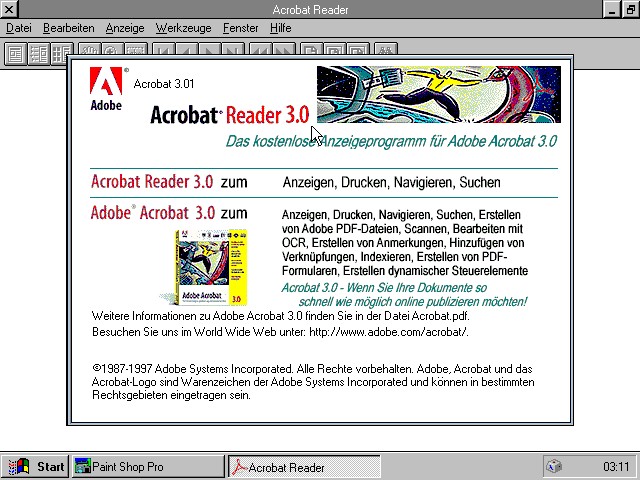Open the Hilfe menu

click(x=281, y=28)
